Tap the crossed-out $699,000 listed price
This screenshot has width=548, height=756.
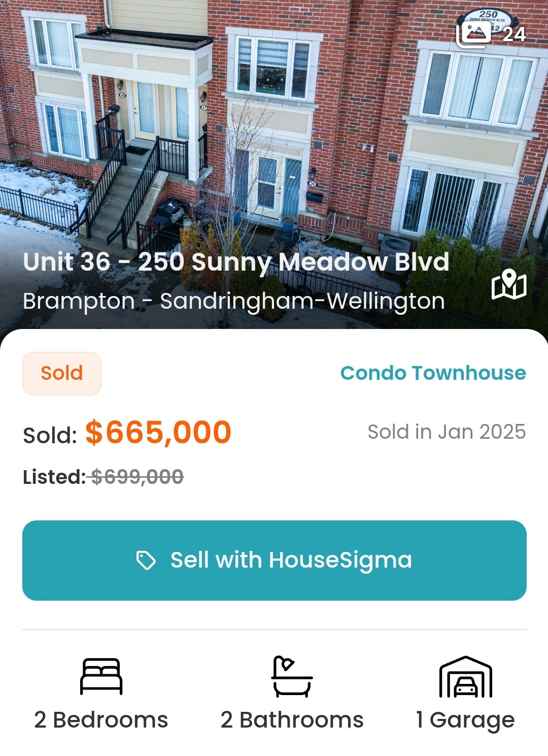point(137,477)
